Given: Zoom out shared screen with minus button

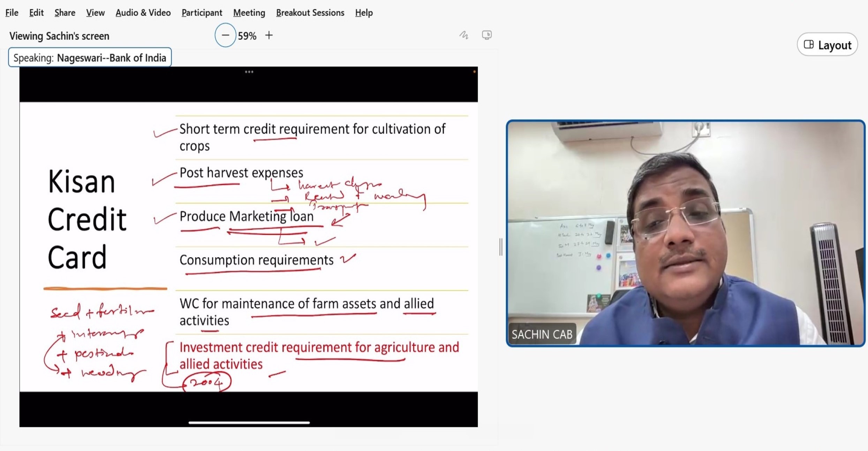Looking at the screenshot, I should click(225, 35).
